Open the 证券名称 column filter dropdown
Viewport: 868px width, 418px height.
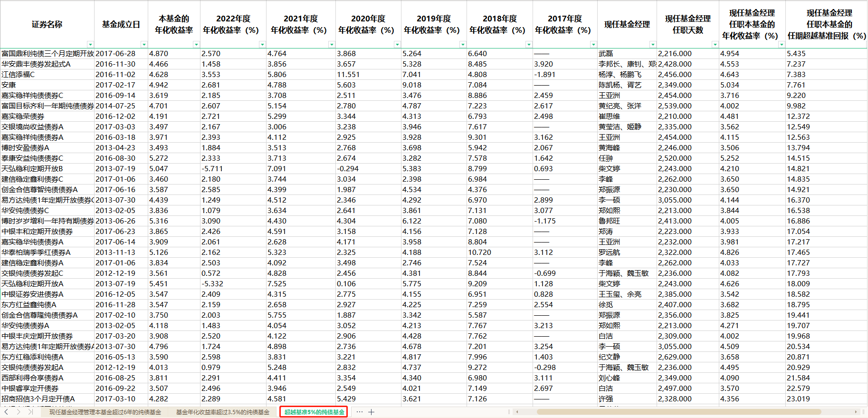tap(90, 44)
